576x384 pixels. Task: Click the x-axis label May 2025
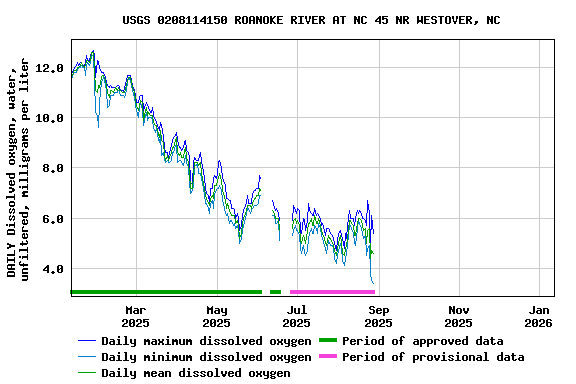[x=216, y=316]
